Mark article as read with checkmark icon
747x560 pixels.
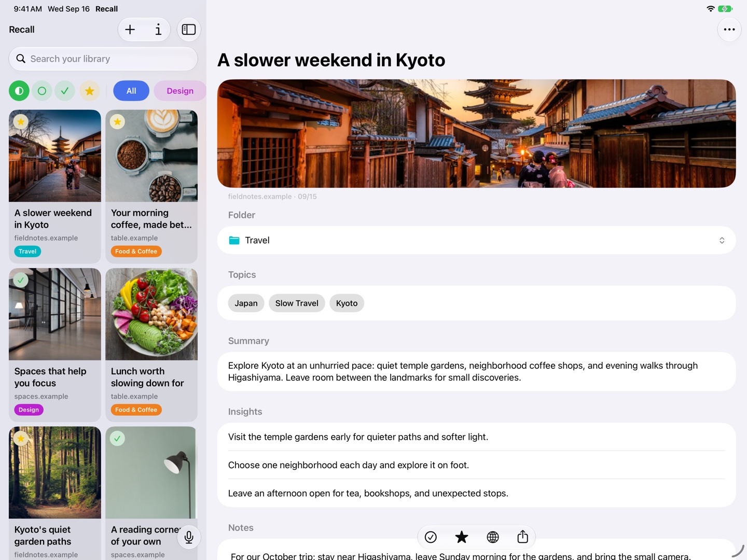(x=431, y=537)
